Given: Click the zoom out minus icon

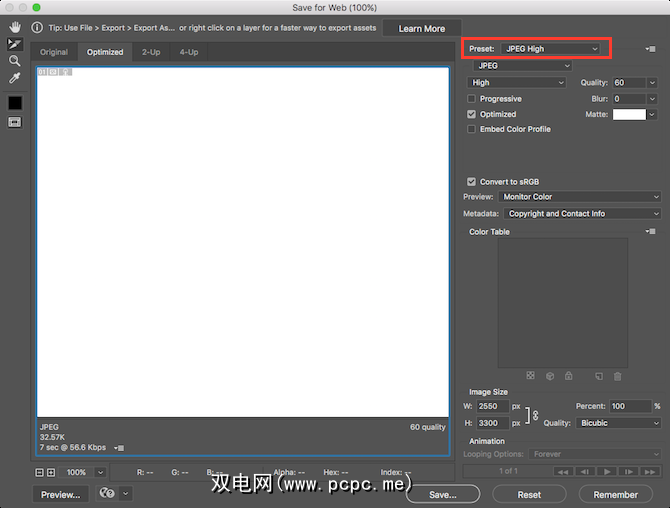Looking at the screenshot, I should [x=39, y=472].
